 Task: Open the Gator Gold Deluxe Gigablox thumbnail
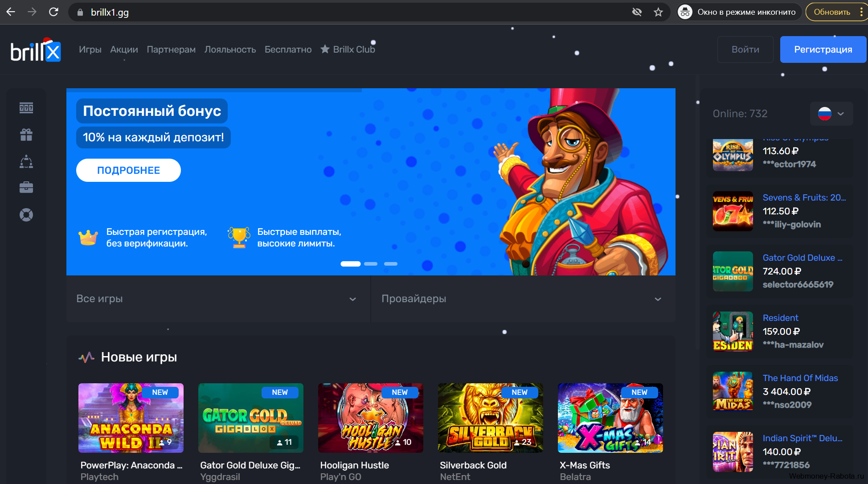coord(251,418)
